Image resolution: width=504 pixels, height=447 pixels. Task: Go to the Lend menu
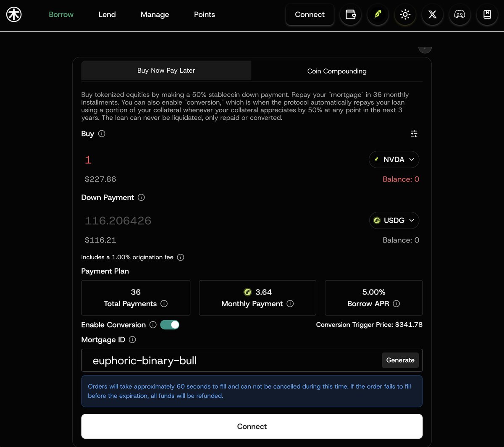point(107,15)
